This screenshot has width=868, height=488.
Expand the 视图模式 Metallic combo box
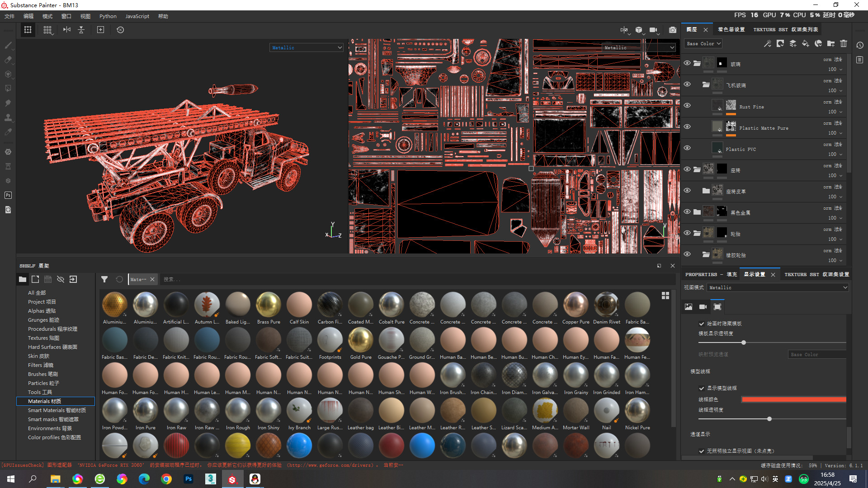tap(778, 287)
